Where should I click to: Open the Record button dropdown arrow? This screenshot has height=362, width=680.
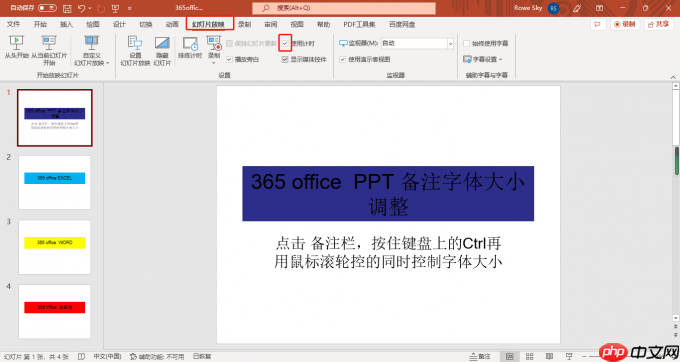point(214,63)
